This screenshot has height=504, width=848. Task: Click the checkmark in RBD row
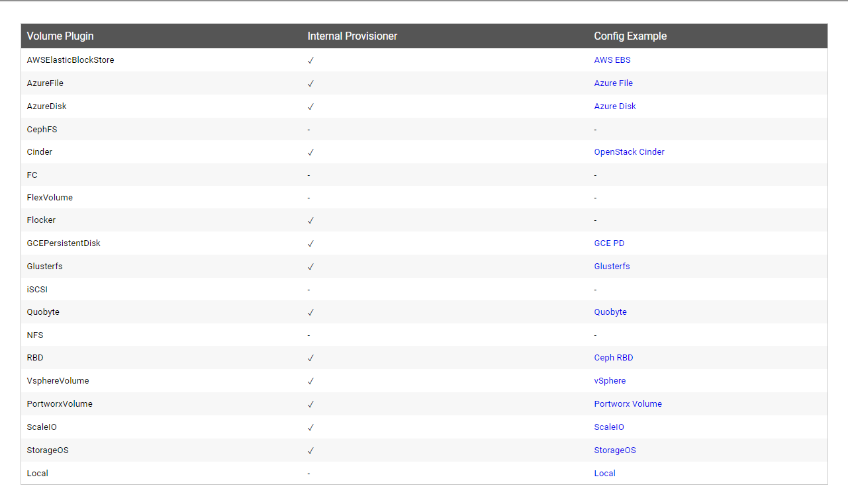[310, 358]
